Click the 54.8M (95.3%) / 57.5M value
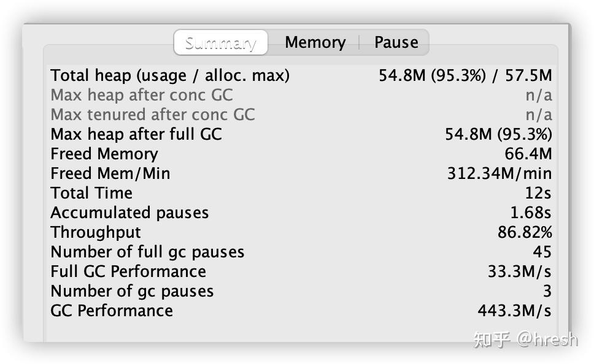This screenshot has width=594, height=364. [x=465, y=75]
